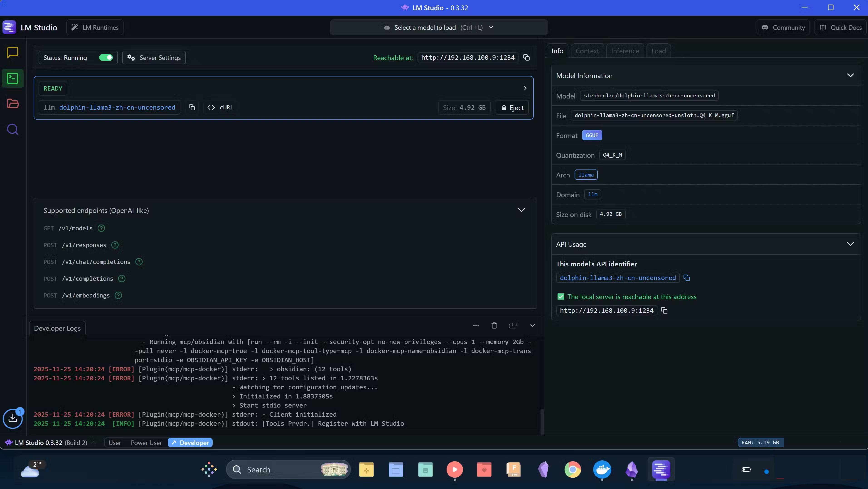Image resolution: width=868 pixels, height=489 pixels.
Task: Launch Docker from the taskbar
Action: point(602,469)
